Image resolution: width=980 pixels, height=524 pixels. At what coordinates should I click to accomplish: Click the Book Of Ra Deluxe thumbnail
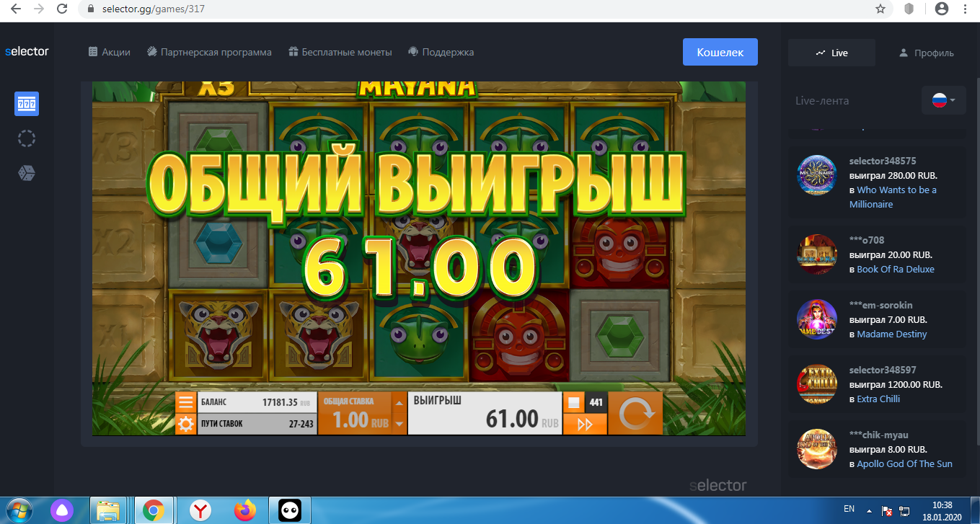(817, 254)
